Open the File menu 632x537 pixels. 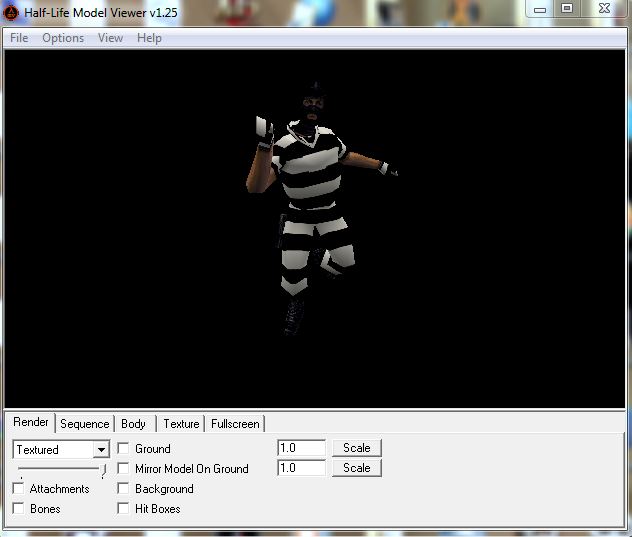coord(19,38)
